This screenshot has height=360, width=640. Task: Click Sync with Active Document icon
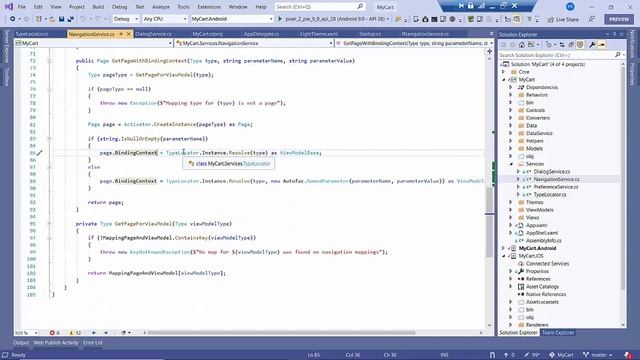click(562, 45)
